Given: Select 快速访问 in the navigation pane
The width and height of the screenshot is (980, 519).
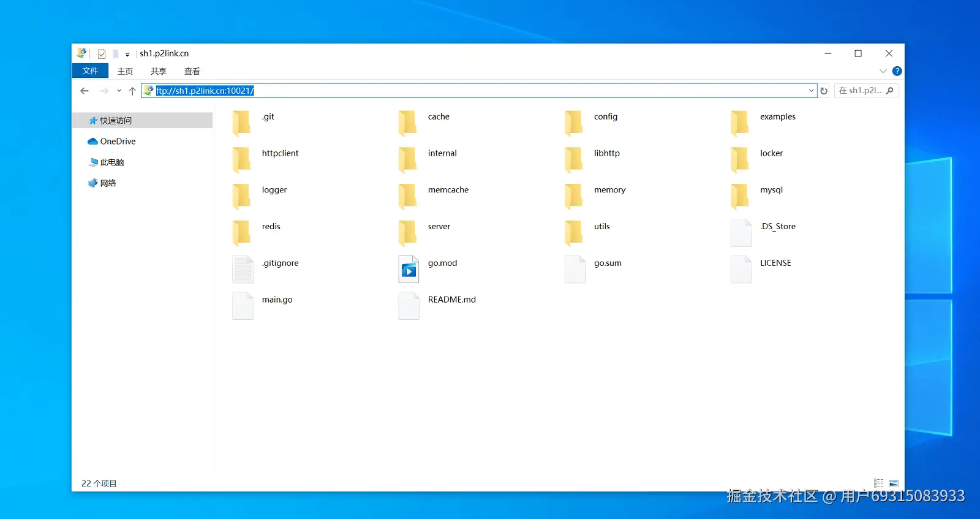Looking at the screenshot, I should tap(143, 121).
